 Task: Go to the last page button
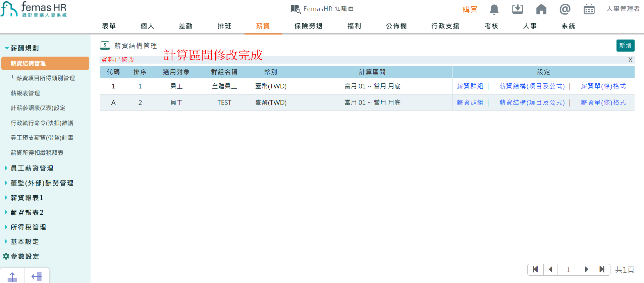pyautogui.click(x=602, y=270)
